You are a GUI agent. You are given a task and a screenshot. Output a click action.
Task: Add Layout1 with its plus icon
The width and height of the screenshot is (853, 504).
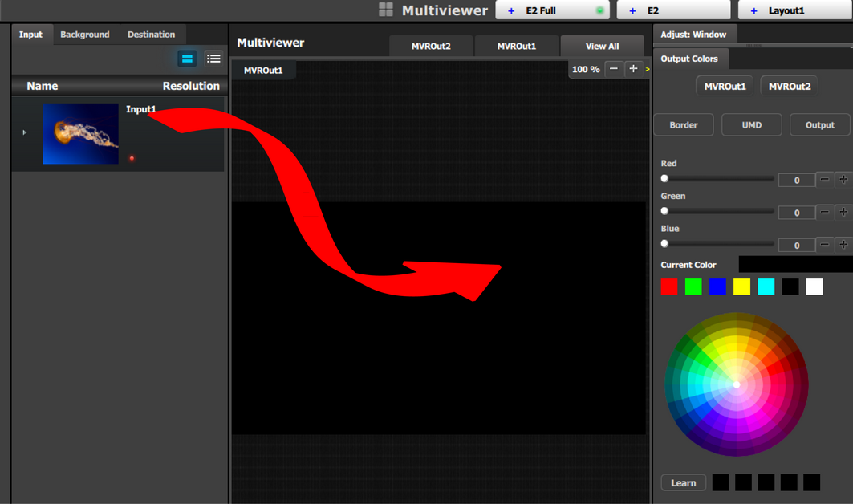(x=753, y=11)
